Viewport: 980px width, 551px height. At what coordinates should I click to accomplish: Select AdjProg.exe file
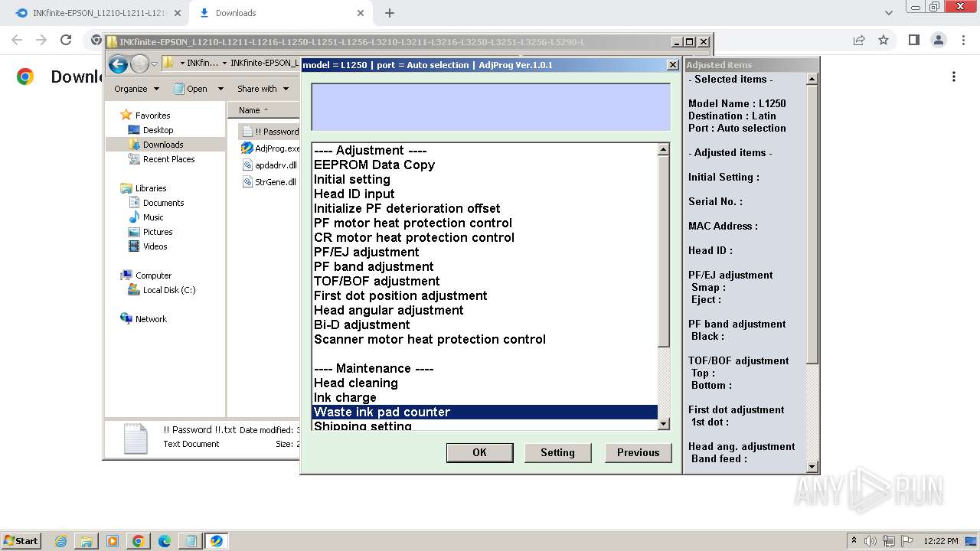pos(270,148)
